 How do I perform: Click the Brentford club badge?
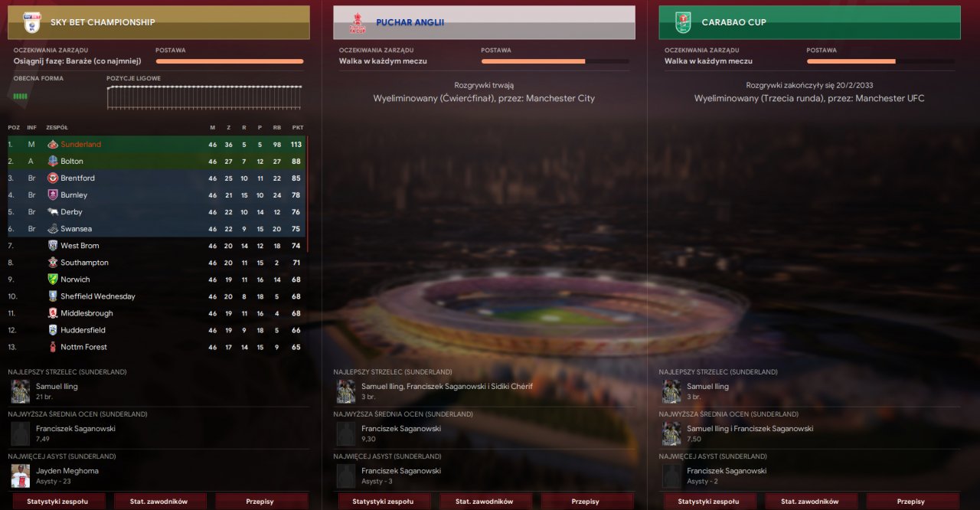tap(53, 178)
